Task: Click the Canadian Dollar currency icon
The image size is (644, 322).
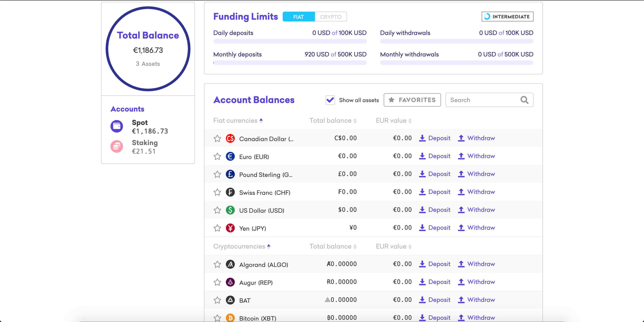Action: (x=230, y=138)
